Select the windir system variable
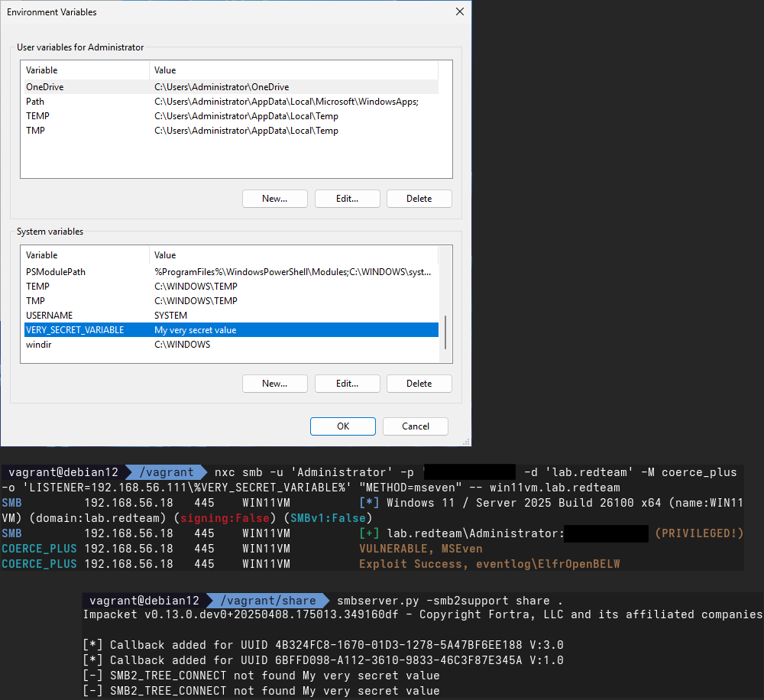The height and width of the screenshot is (700, 764). [231, 345]
